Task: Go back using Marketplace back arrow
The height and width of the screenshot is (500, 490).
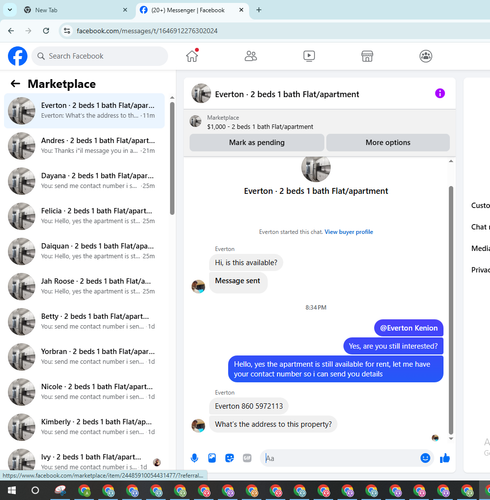Action: pyautogui.click(x=15, y=84)
